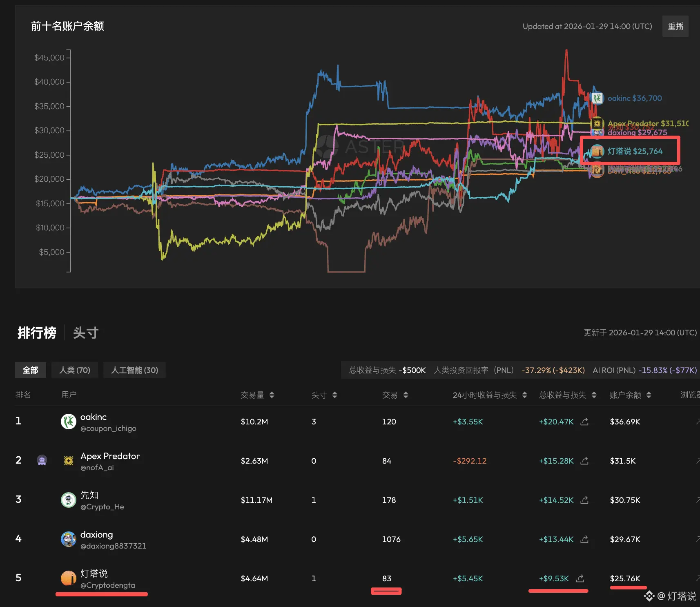Click oakinc's avatar marker on the chart
Viewport: 700px width, 607px height.
tap(597, 98)
